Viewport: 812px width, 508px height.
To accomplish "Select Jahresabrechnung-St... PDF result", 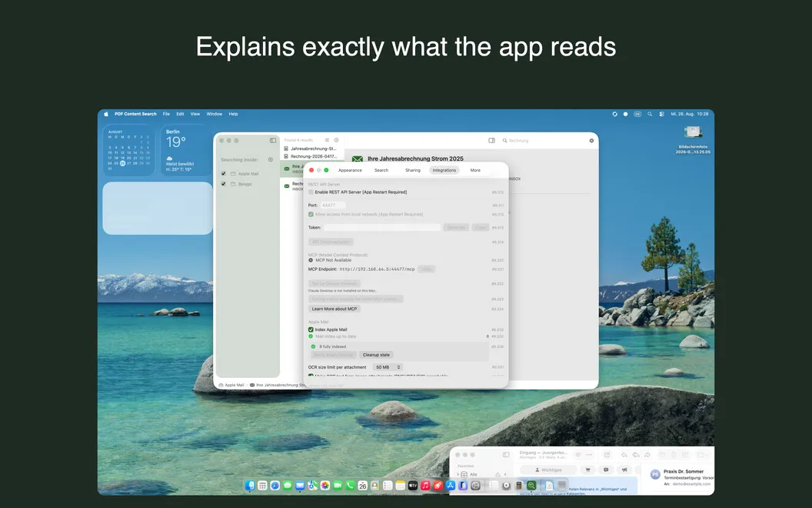I will click(x=310, y=149).
